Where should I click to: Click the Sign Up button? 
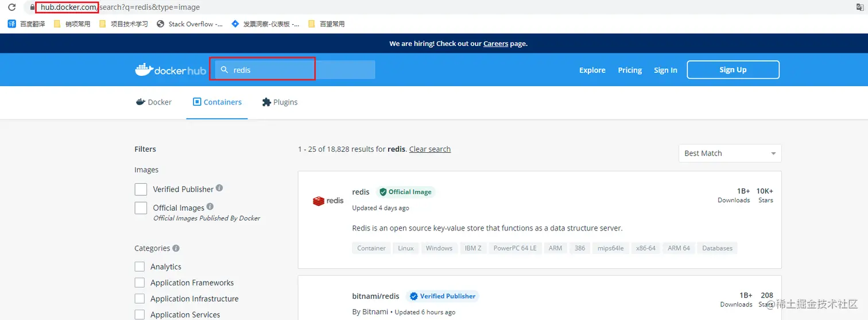pos(733,70)
